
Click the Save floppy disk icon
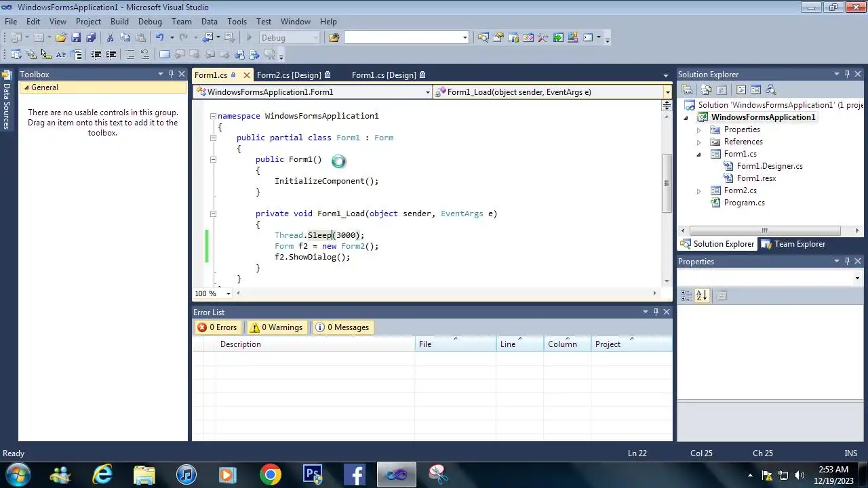[76, 38]
